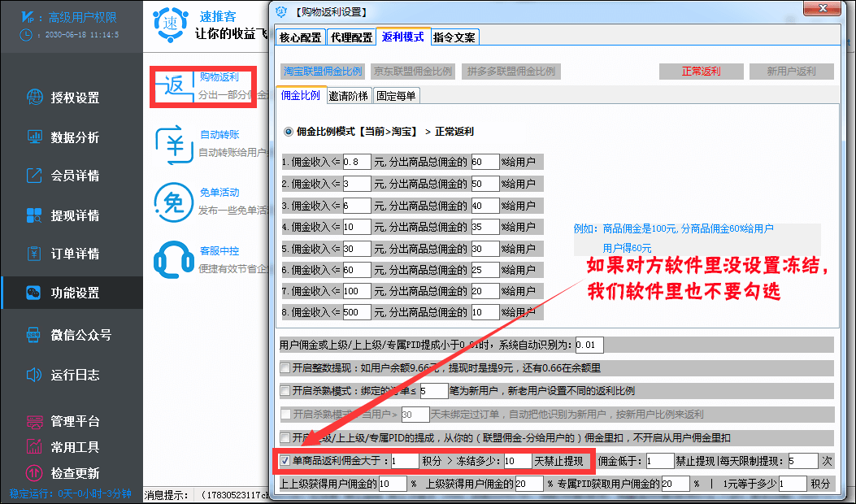Open the 自动转账 yen icon
856x504 pixels.
[x=174, y=146]
